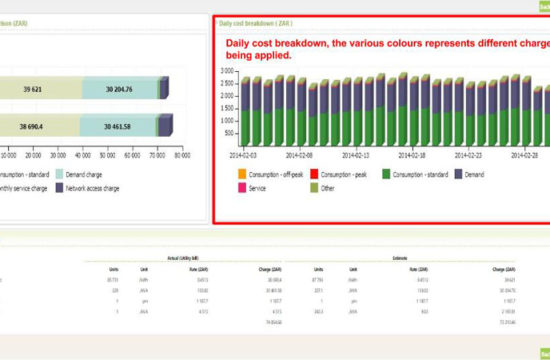Click the olive Other legend swatch

(x=314, y=188)
